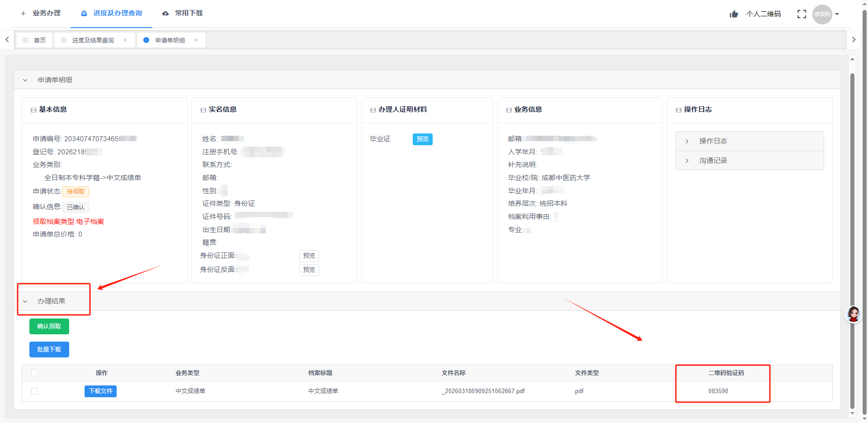
Task: Select all rows with the header checkbox
Action: coord(34,373)
